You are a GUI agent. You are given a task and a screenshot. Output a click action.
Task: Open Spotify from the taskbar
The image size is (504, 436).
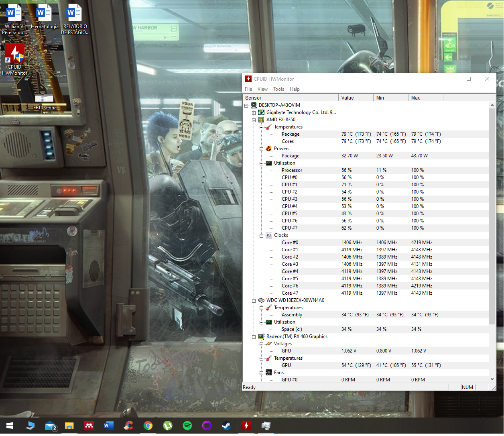point(187,426)
